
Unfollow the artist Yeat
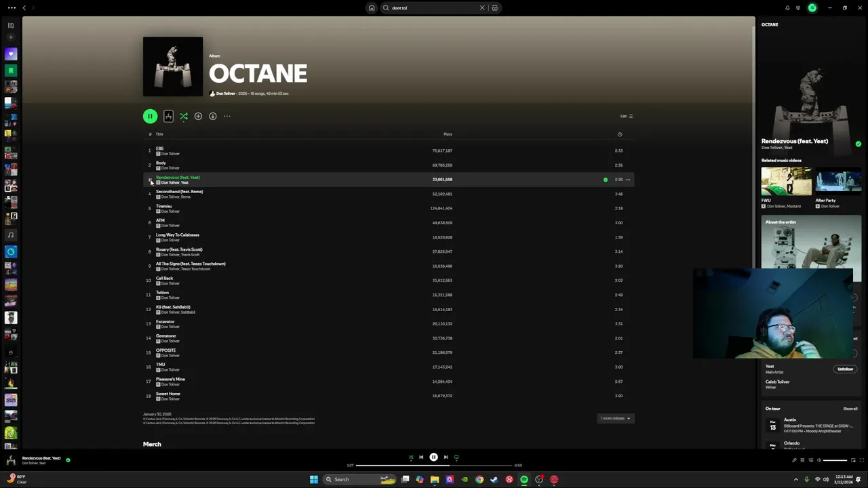(845, 369)
